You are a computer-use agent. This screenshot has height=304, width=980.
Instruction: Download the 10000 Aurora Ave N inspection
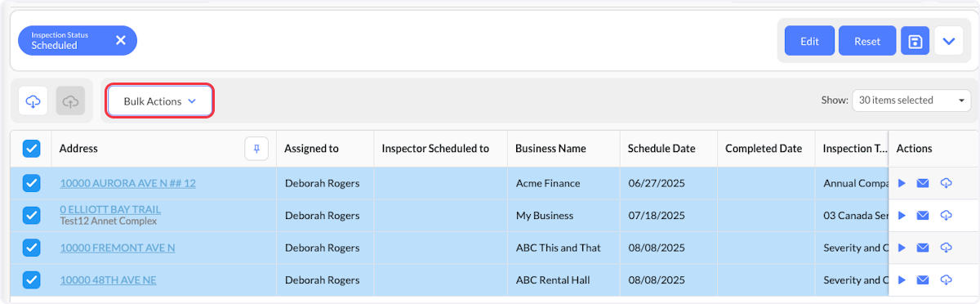(946, 183)
